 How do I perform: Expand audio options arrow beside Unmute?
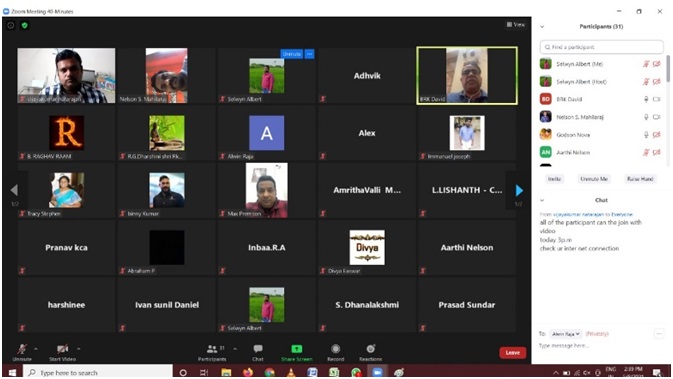(36, 349)
